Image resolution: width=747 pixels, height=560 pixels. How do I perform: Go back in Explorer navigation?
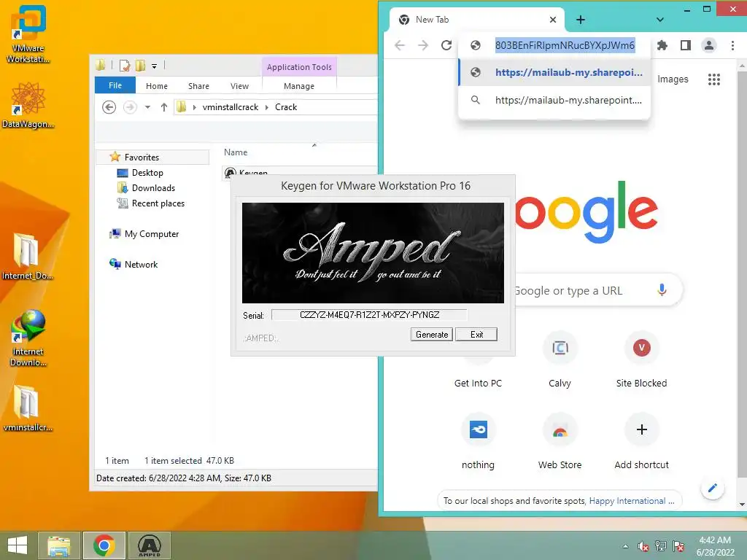tap(109, 107)
